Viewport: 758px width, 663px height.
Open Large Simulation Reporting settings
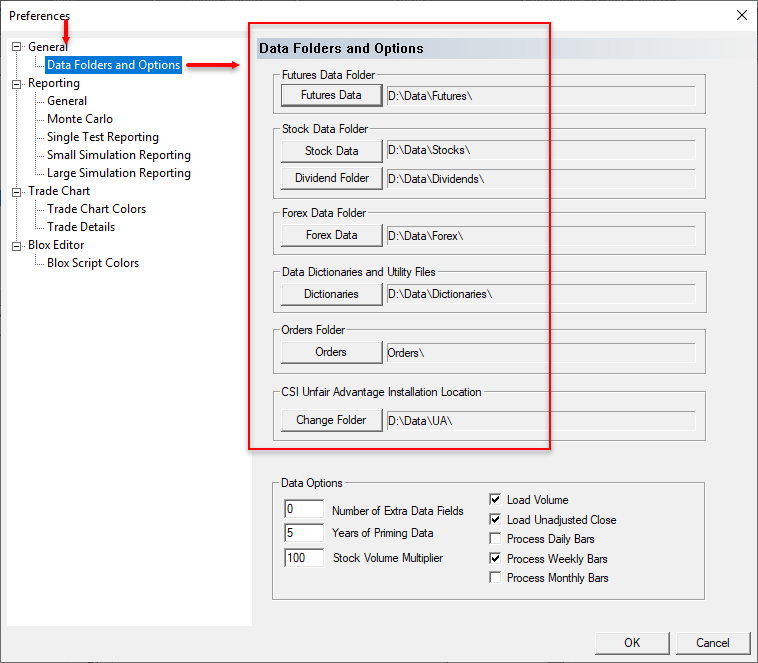click(118, 173)
